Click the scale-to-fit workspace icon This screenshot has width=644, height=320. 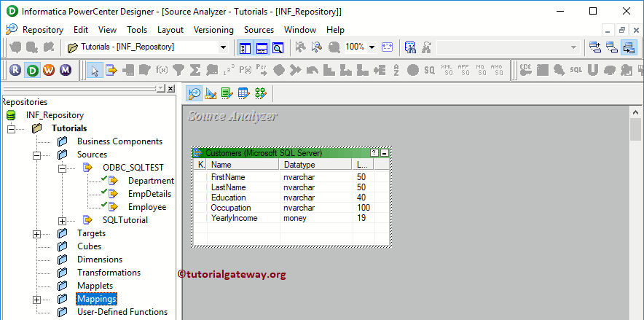[387, 47]
